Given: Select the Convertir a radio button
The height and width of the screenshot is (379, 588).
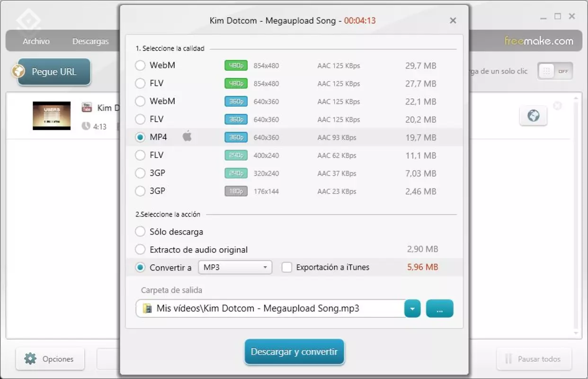Looking at the screenshot, I should [x=140, y=267].
